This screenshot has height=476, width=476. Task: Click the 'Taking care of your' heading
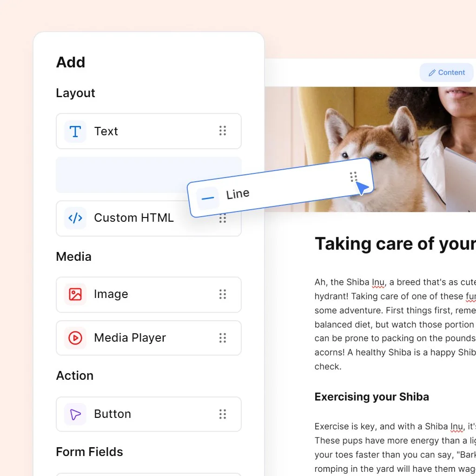(395, 244)
